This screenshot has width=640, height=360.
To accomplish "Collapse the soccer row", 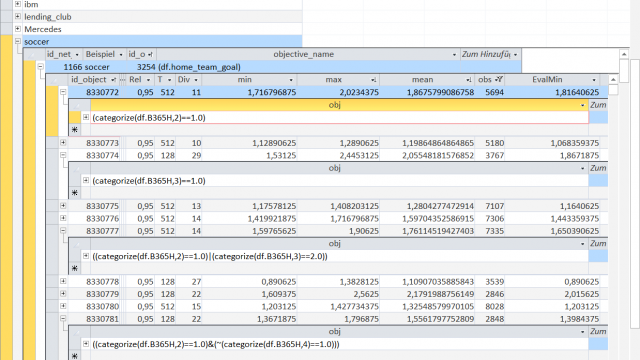I will click(18, 41).
